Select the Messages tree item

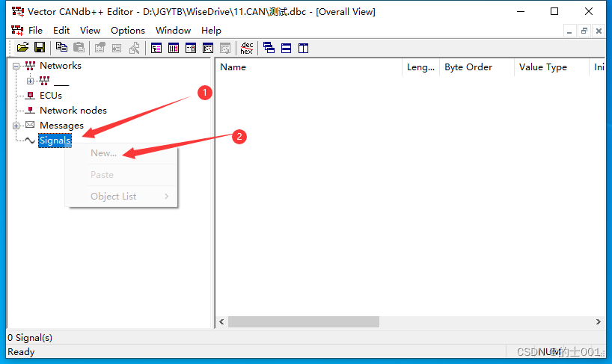click(x=61, y=126)
